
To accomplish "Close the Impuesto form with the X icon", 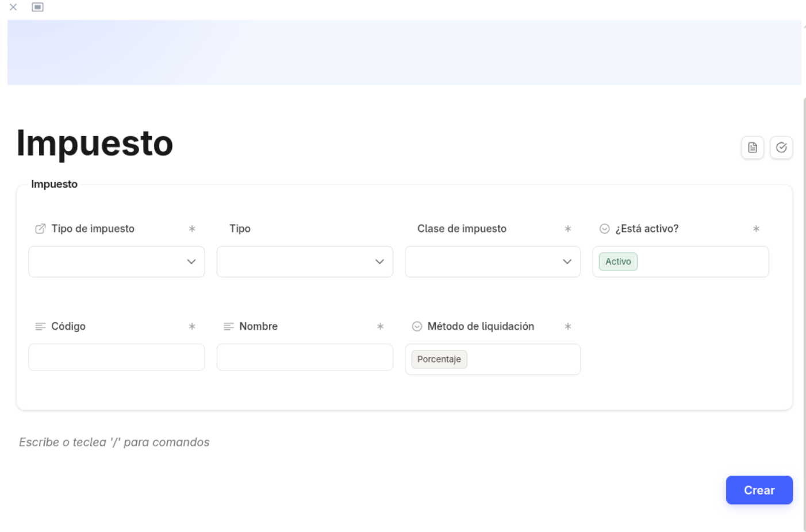I will (13, 7).
